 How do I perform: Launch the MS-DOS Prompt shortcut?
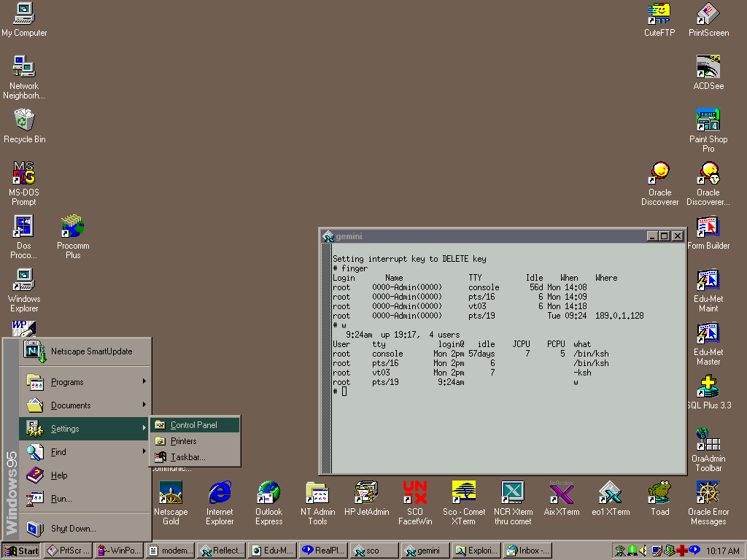pos(24,183)
